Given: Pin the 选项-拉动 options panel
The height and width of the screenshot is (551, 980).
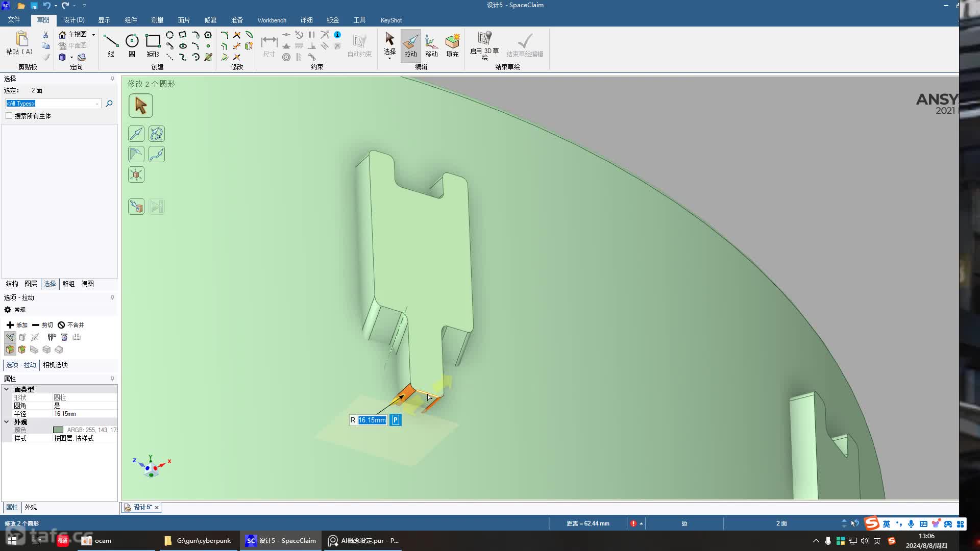Looking at the screenshot, I should [112, 297].
